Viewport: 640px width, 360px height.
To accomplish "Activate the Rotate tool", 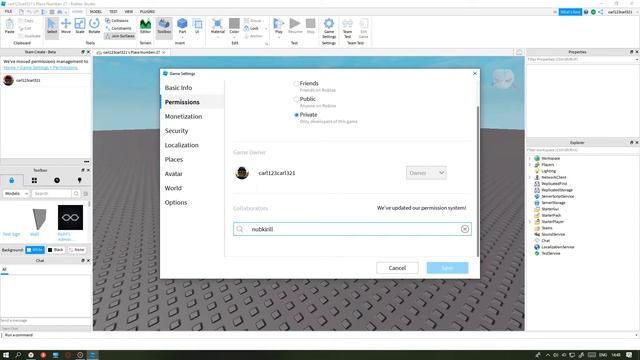I will (94, 26).
